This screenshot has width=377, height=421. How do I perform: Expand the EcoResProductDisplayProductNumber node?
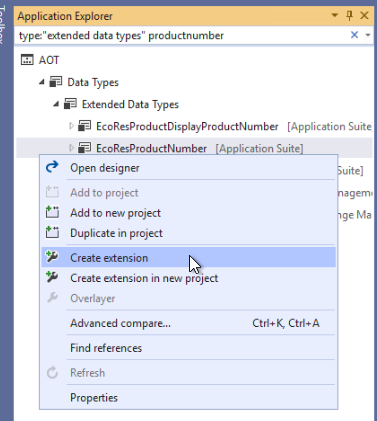[x=71, y=126]
